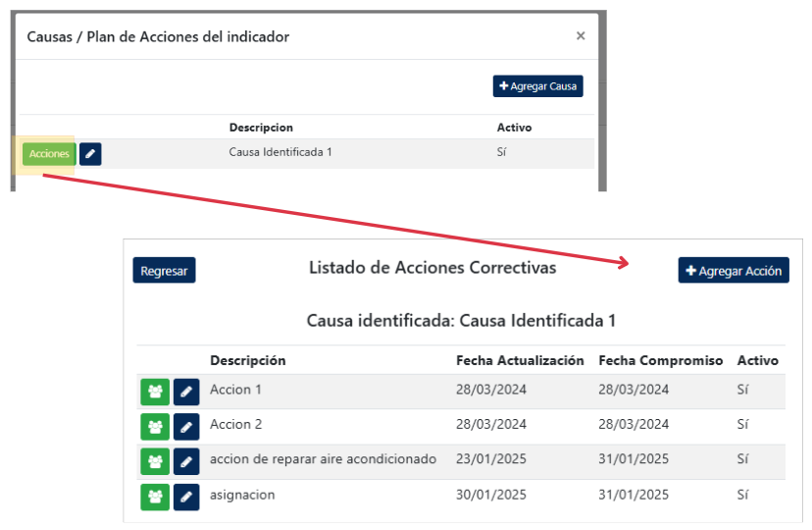812x530 pixels.
Task: Click Fecha Compromiso 31/01/2025 in the asignacion row
Action: pyautogui.click(x=634, y=495)
